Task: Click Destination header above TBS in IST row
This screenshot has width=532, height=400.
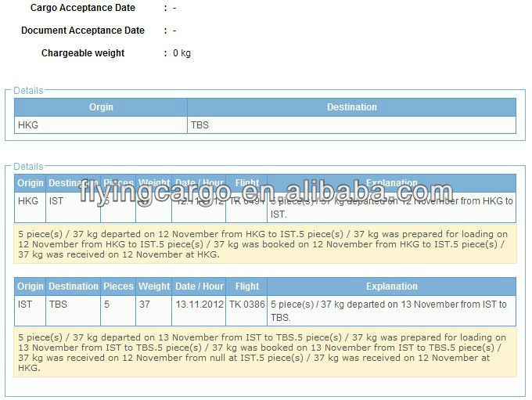Action: pos(73,286)
